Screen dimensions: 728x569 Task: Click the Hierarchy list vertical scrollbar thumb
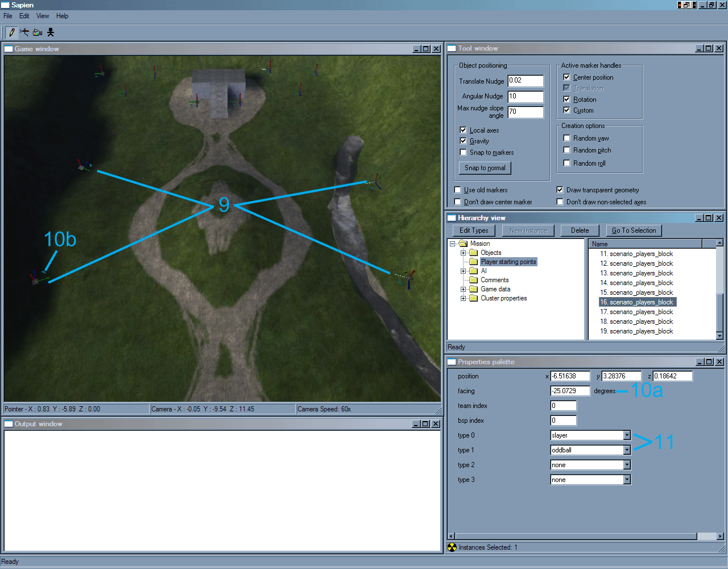tap(719, 312)
